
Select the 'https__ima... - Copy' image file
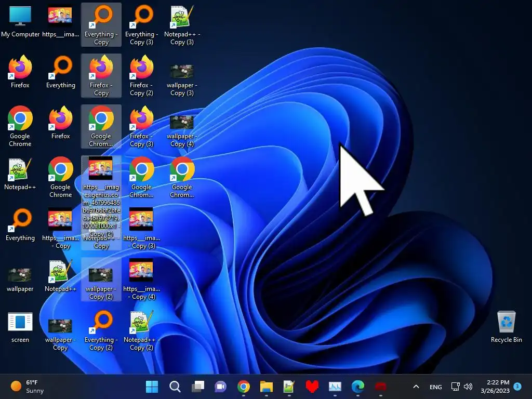(60, 229)
